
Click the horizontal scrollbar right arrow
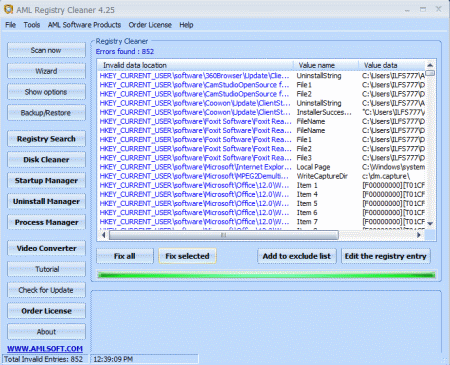click(x=419, y=235)
